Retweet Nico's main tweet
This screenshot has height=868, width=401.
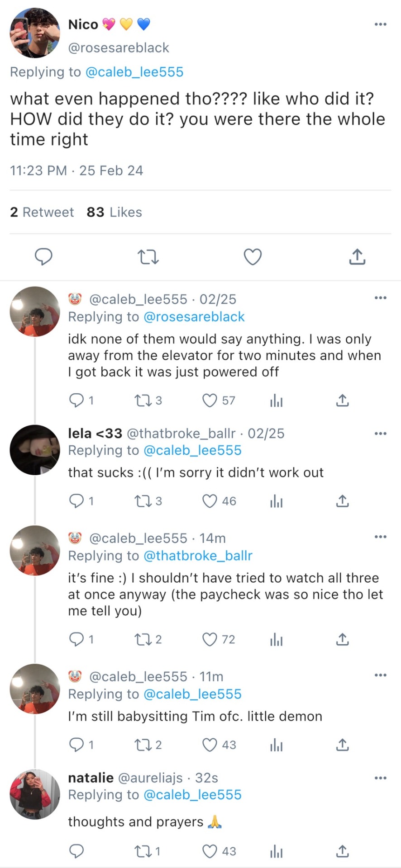click(148, 257)
